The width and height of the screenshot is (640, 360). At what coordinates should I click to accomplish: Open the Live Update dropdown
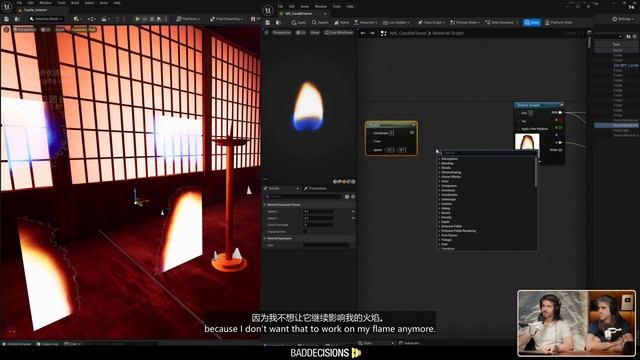[396, 22]
